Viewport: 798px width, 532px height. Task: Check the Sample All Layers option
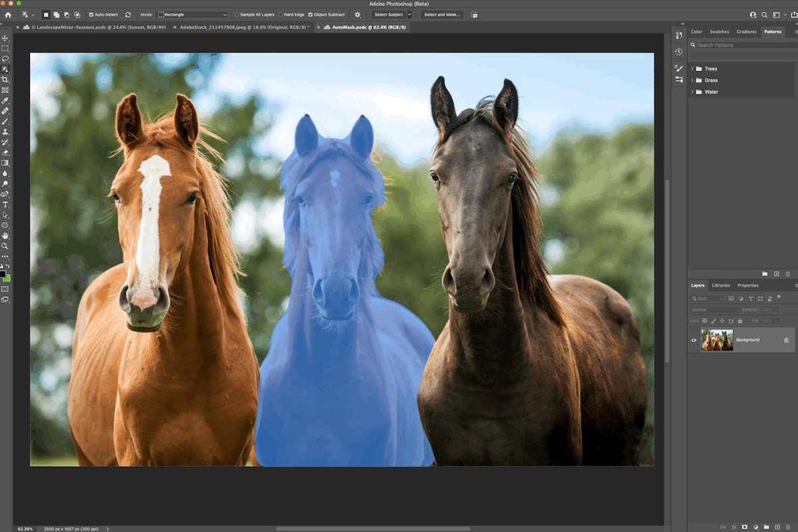pyautogui.click(x=236, y=14)
